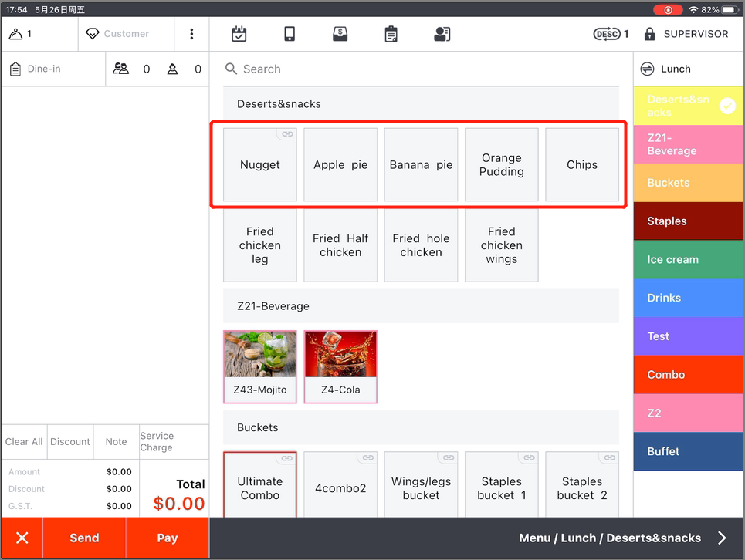Image resolution: width=745 pixels, height=560 pixels.
Task: Choose the dark red Staples category swatch
Action: [687, 221]
